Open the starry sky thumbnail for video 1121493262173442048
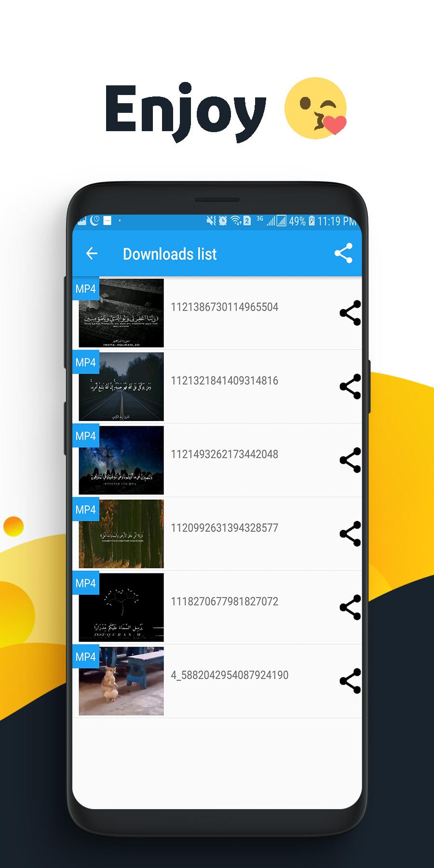The width and height of the screenshot is (434, 868). point(121,460)
